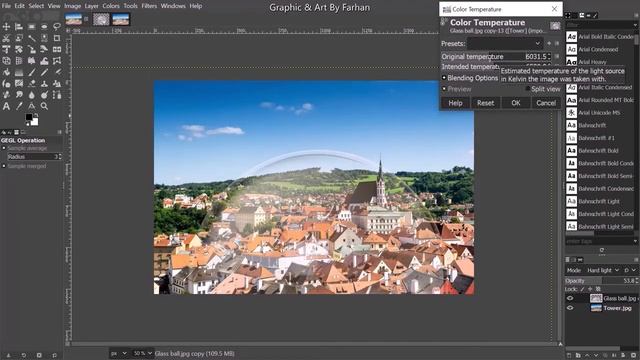Open the enter tags dropdown arrow
This screenshot has width=640, height=360.
click(x=635, y=241)
